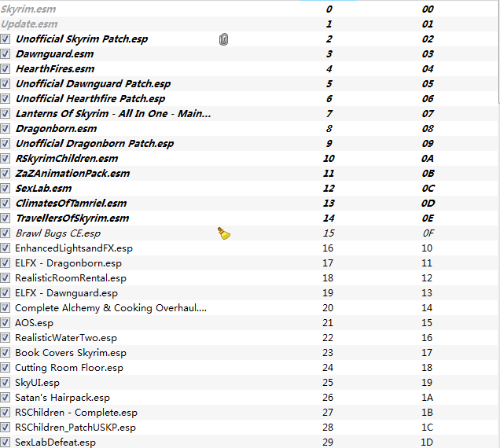
Task: Uncheck ClimatesOfTamriel.esm checkbox
Action: click(5, 203)
